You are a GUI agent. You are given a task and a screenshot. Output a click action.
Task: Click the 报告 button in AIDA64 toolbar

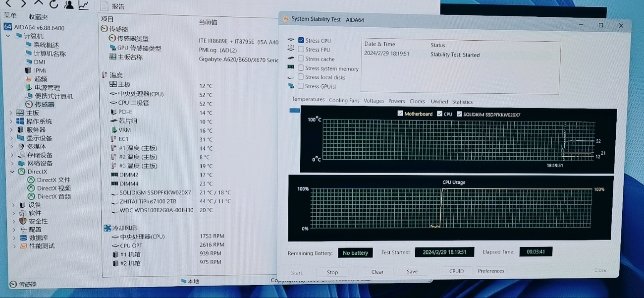pyautogui.click(x=112, y=6)
